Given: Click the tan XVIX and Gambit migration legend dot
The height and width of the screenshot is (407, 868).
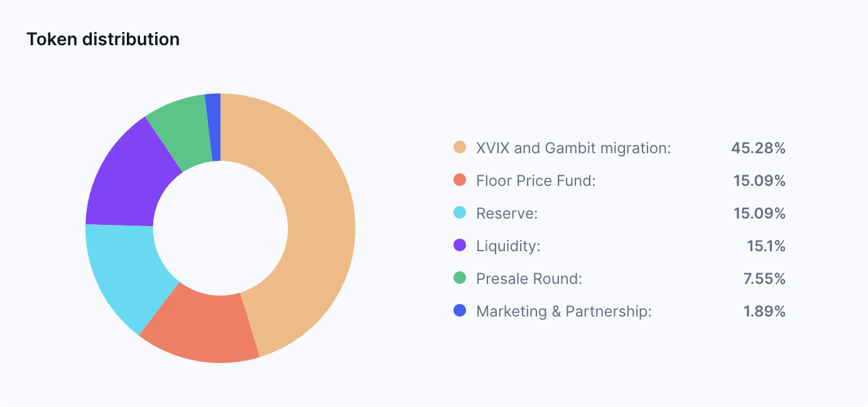Looking at the screenshot, I should pos(460,148).
